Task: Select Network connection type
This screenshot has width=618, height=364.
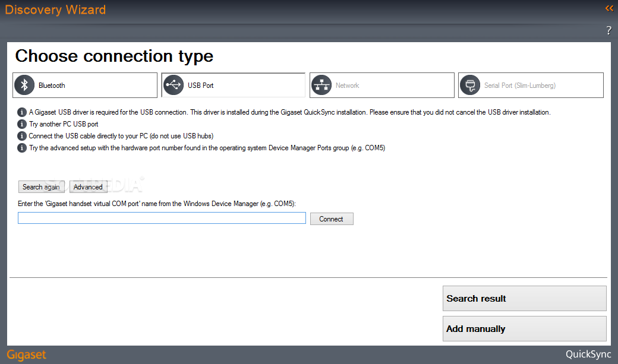Action: pyautogui.click(x=382, y=85)
